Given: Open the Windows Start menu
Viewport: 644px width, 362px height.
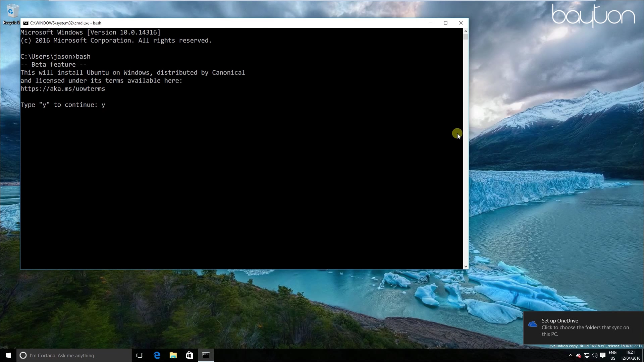Looking at the screenshot, I should (x=8, y=355).
